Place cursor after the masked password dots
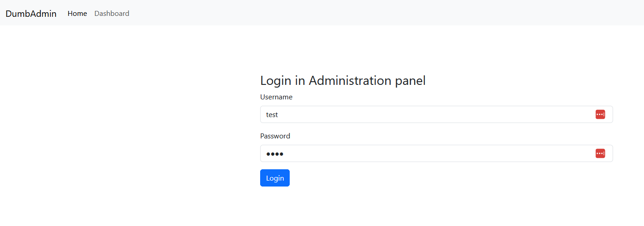Screen dimensions: 644x226 pos(284,154)
